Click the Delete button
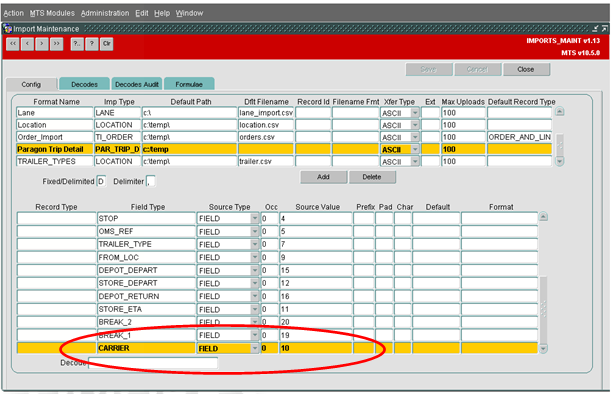Image resolution: width=614 pixels, height=394 pixels. [x=372, y=177]
